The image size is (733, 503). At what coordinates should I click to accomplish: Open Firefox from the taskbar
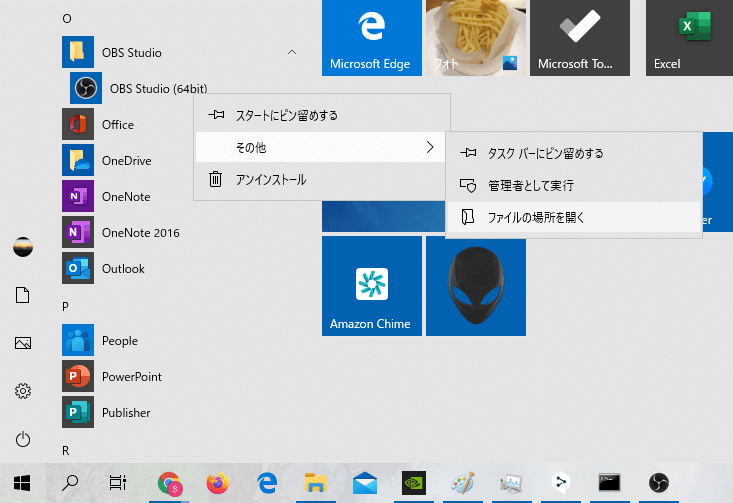(218, 483)
